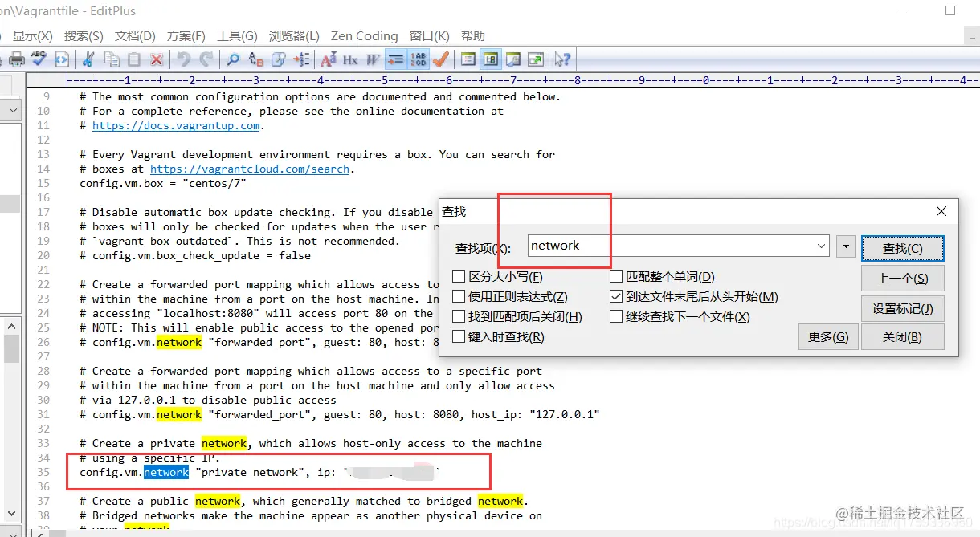Click the orange checkmark toolbar icon
The width and height of the screenshot is (980, 537).
[x=440, y=59]
